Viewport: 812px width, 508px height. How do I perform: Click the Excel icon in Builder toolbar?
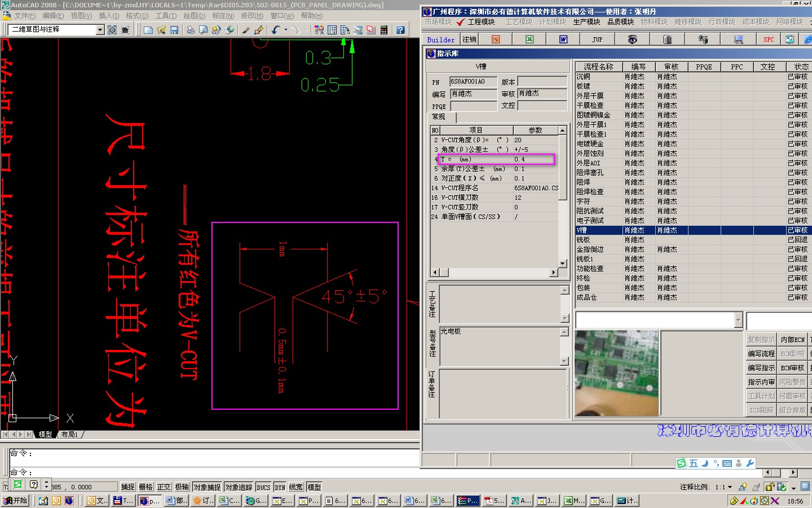[x=529, y=39]
